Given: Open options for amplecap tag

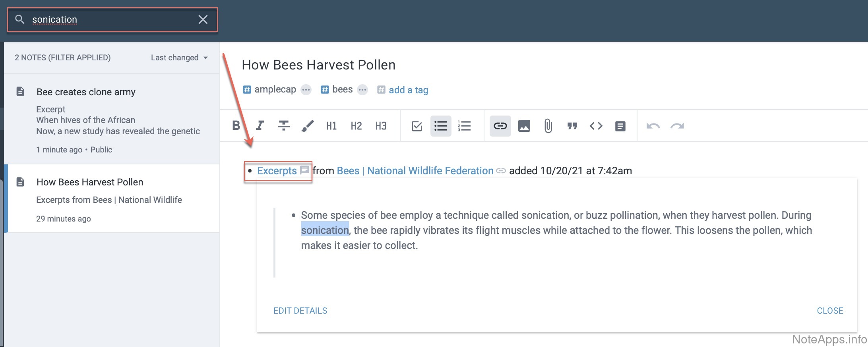Looking at the screenshot, I should click(x=306, y=90).
